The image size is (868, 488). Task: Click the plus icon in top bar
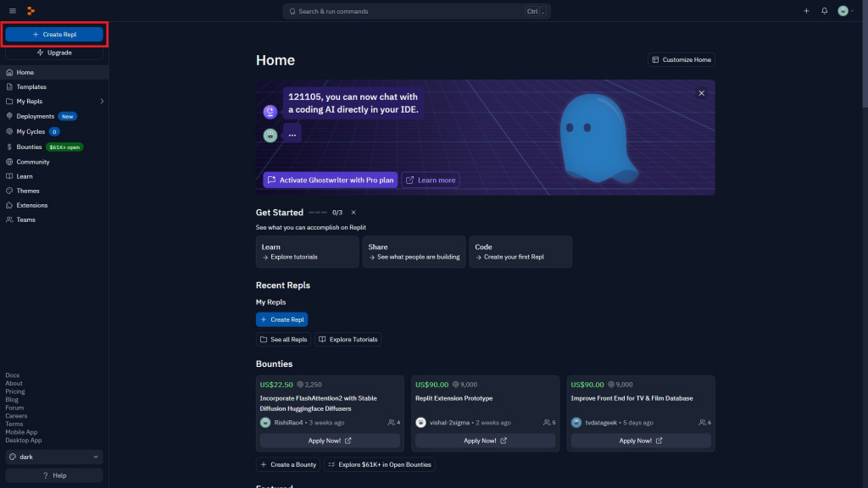(806, 11)
